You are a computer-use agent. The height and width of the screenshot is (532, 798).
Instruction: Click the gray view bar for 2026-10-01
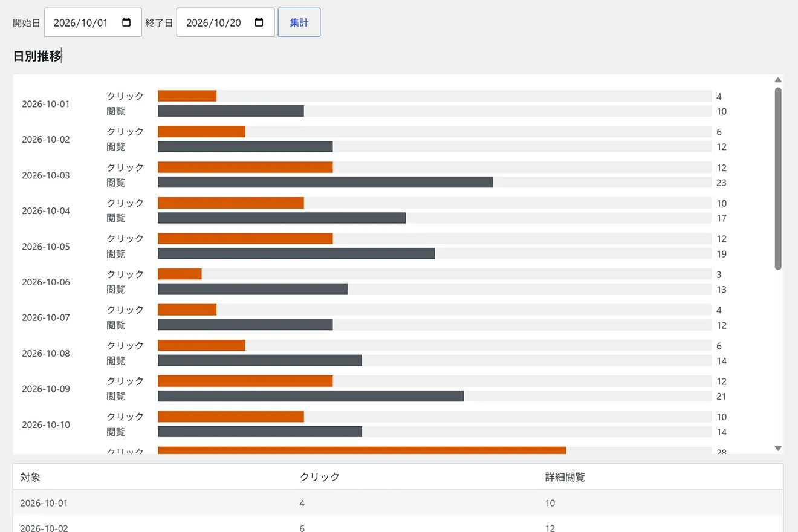click(231, 111)
